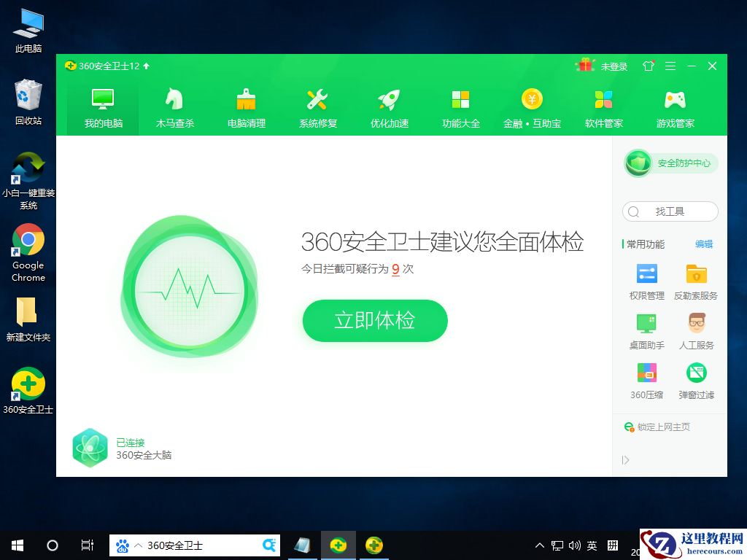
Task: Open the 360压缩 compression tool
Action: 645,380
